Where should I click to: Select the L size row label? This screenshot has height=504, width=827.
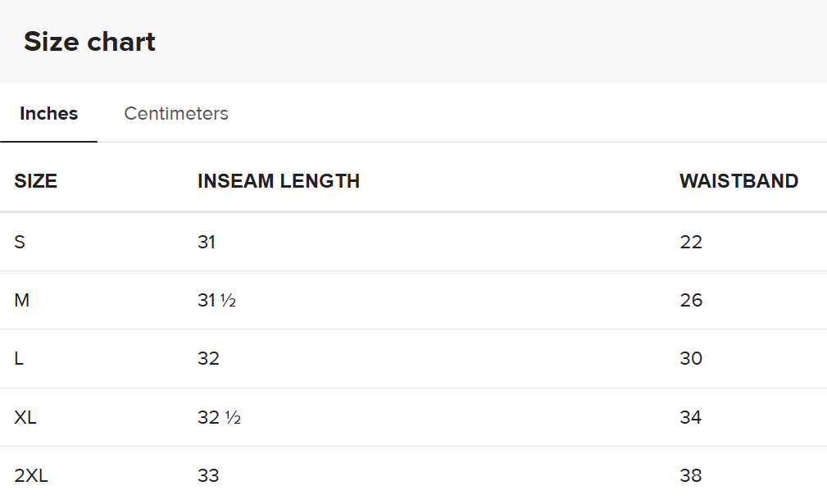(x=19, y=358)
